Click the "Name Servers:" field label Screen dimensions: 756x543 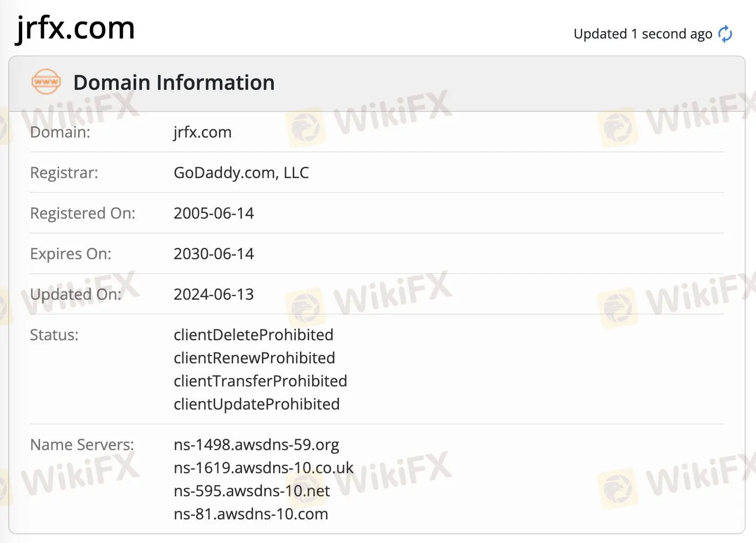click(x=82, y=444)
